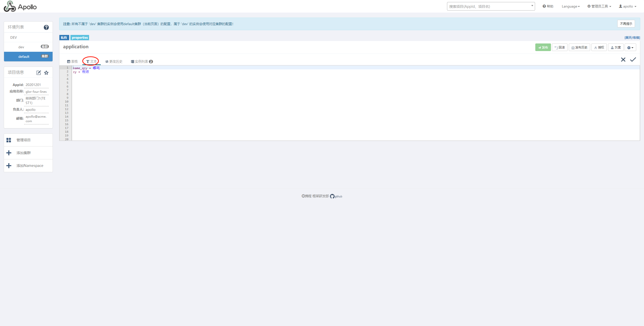This screenshot has height=326, width=644.
Task: Switch to the 表格 tab
Action: [72, 62]
